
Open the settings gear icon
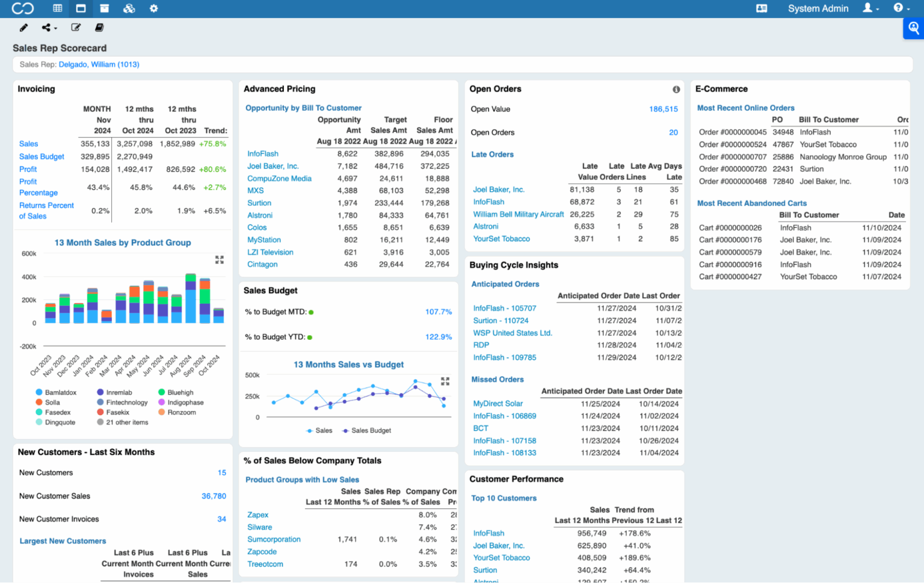coord(153,8)
